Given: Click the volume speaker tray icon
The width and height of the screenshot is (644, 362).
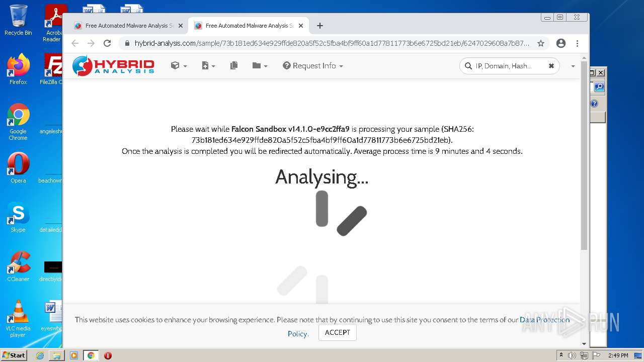Looking at the screenshot, I should pyautogui.click(x=572, y=355).
